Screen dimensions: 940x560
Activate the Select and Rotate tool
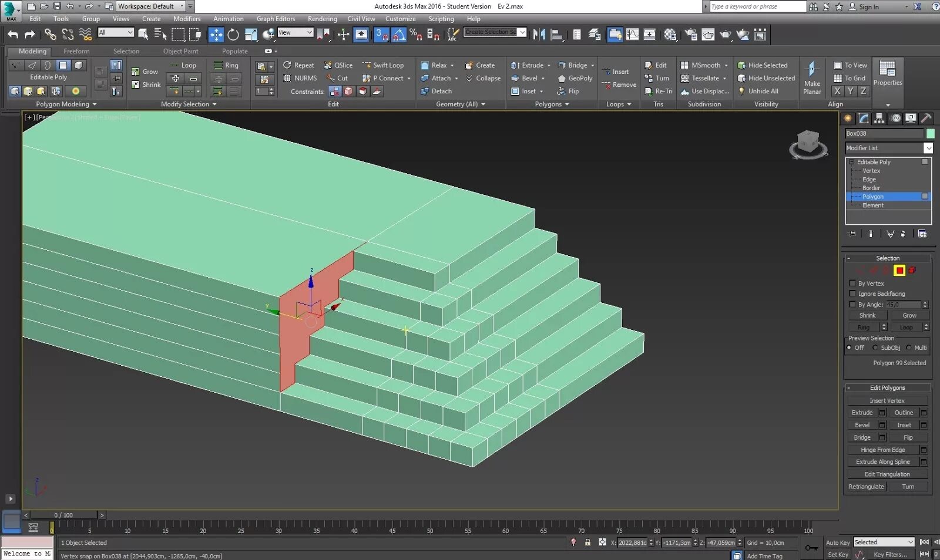tap(233, 35)
